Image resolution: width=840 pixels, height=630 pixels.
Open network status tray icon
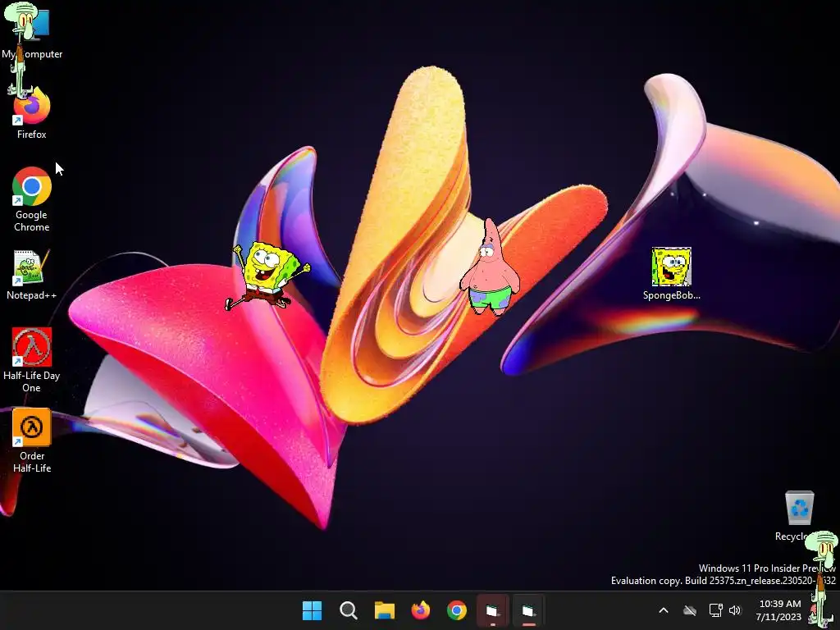point(715,610)
